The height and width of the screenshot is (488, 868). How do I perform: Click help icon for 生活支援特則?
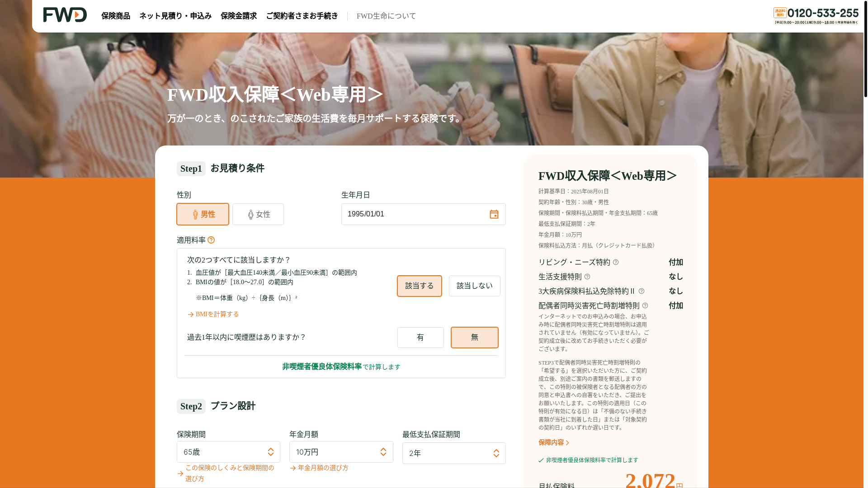point(587,277)
